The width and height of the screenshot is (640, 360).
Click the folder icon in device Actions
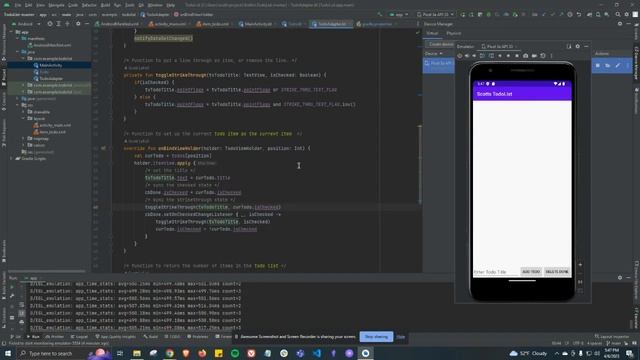608,65
